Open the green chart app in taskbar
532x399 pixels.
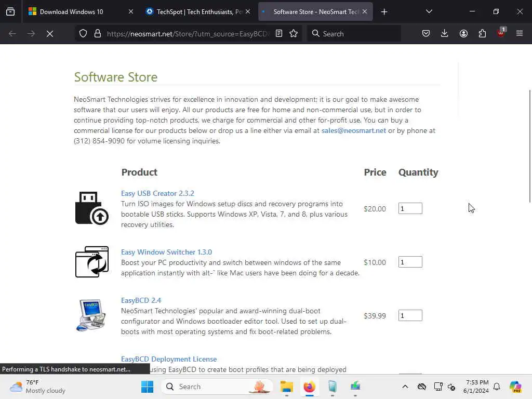coord(355,387)
